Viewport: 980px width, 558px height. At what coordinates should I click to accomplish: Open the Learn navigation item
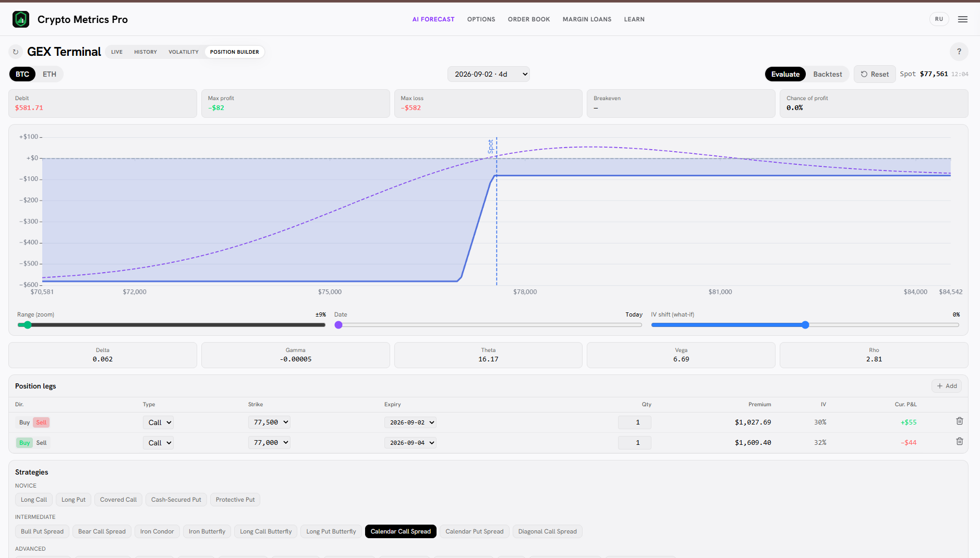634,19
